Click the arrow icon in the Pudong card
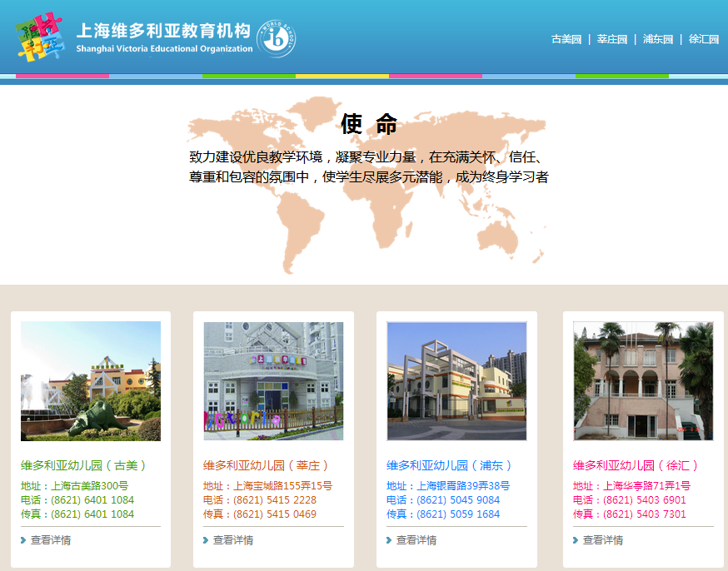Screen dimensions: 728x571 [x=389, y=540]
